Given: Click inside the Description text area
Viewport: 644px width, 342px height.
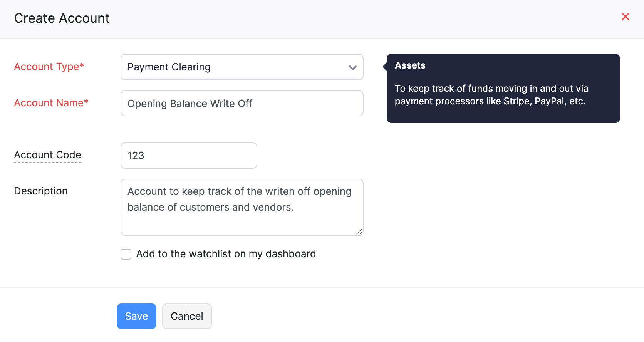Looking at the screenshot, I should point(242,199).
